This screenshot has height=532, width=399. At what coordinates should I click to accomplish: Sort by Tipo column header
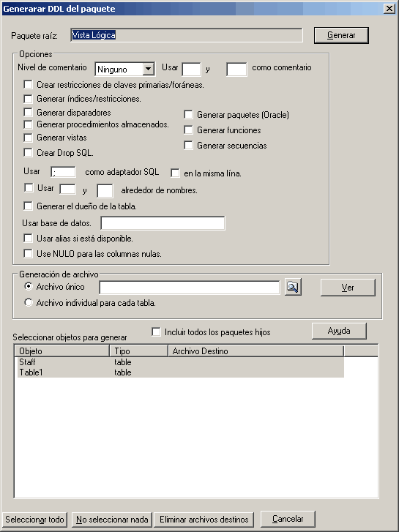point(139,351)
